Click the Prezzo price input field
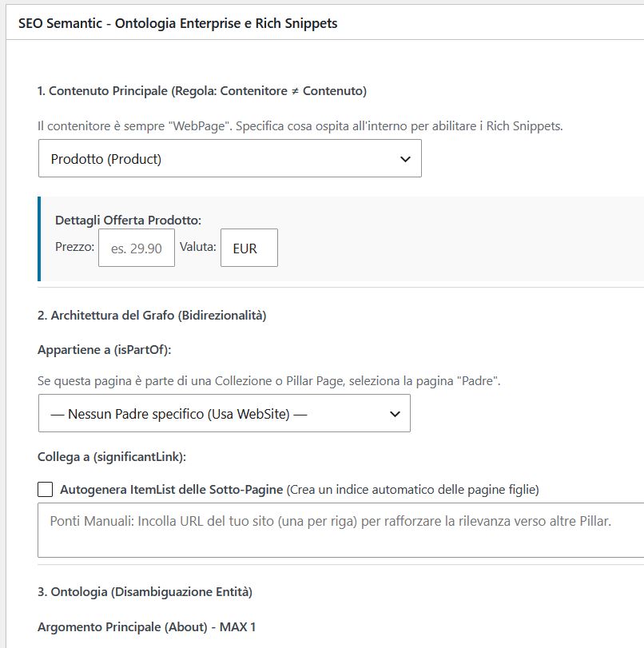This screenshot has width=644, height=648. pyautogui.click(x=137, y=248)
